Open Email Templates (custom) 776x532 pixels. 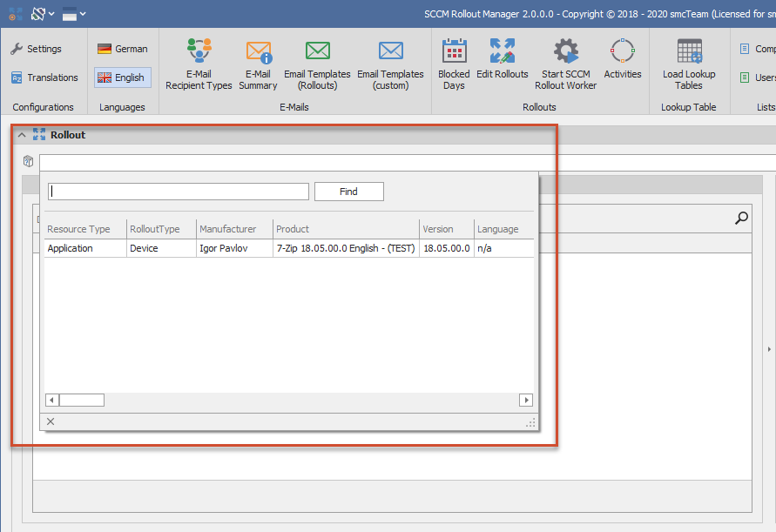[x=390, y=64]
